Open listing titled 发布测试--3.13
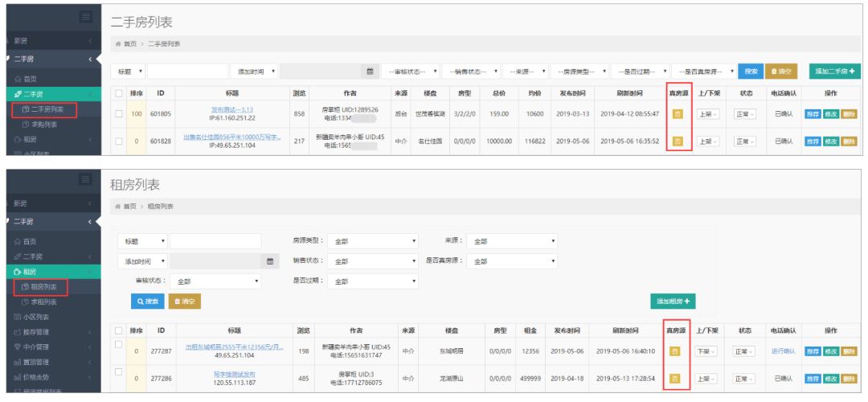This screenshot has height=402, width=868. click(232, 109)
